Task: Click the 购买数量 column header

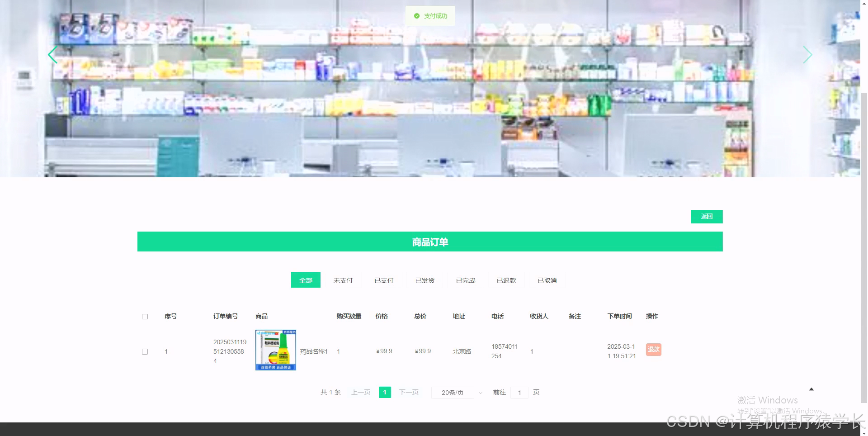Action: [x=349, y=316]
